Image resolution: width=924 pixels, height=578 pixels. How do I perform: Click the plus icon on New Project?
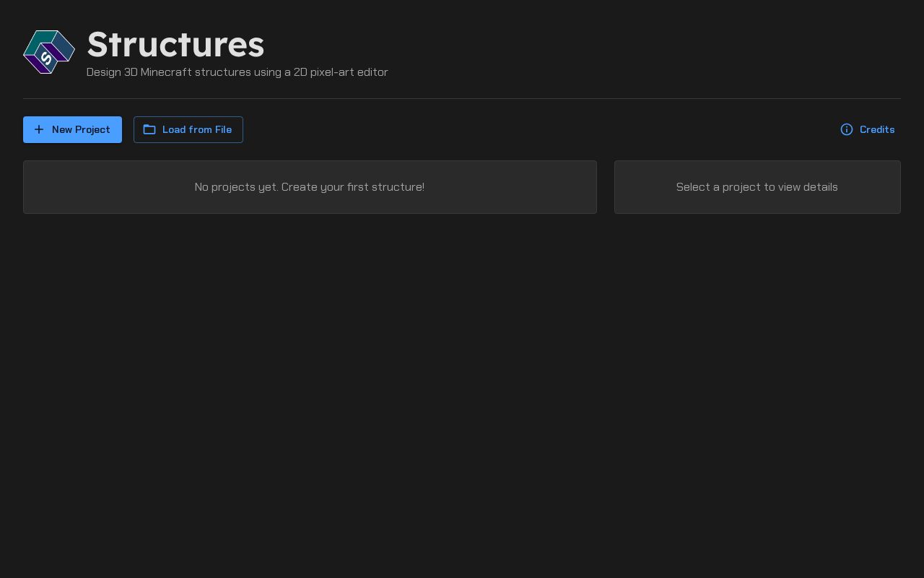[x=39, y=129]
